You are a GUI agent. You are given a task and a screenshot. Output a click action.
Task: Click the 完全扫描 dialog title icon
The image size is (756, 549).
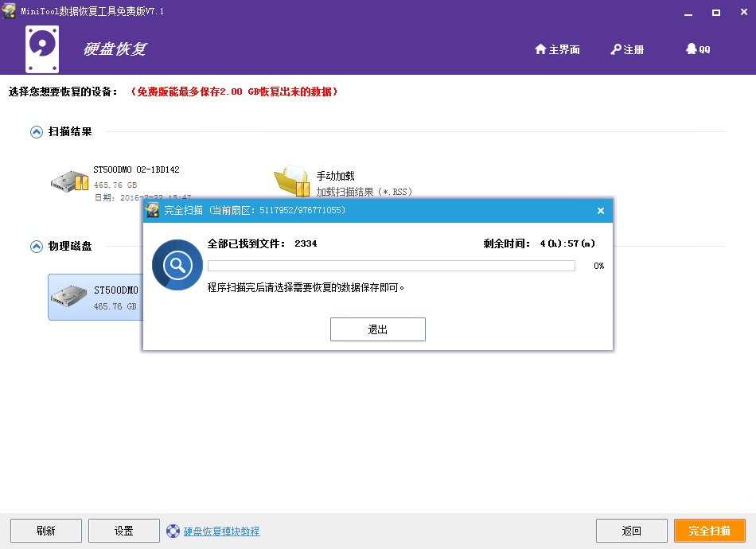(152, 210)
